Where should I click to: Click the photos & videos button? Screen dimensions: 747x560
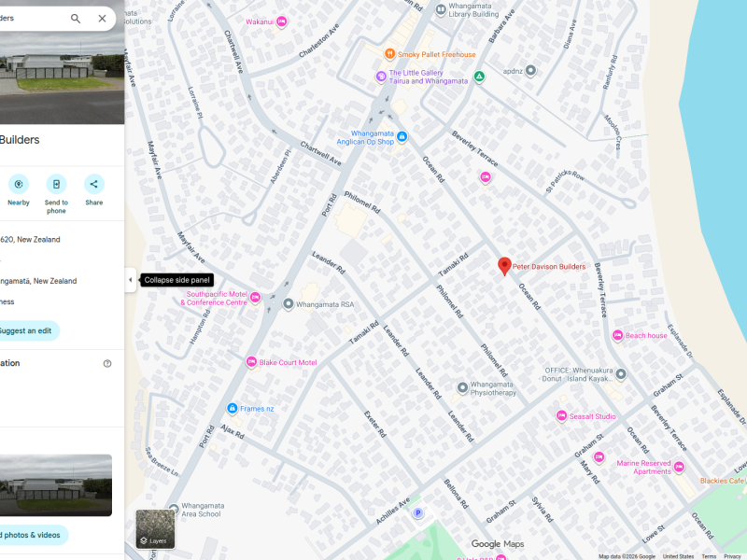pyautogui.click(x=32, y=535)
